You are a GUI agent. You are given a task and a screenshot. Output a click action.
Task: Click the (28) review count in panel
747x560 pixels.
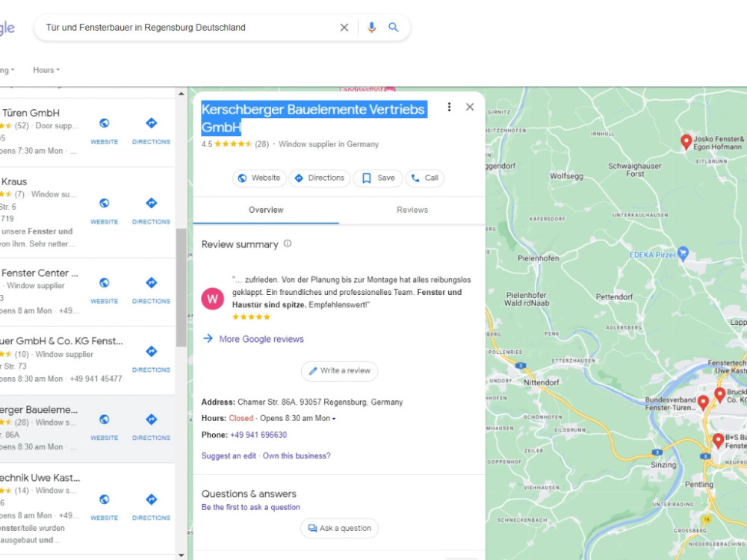pos(261,144)
